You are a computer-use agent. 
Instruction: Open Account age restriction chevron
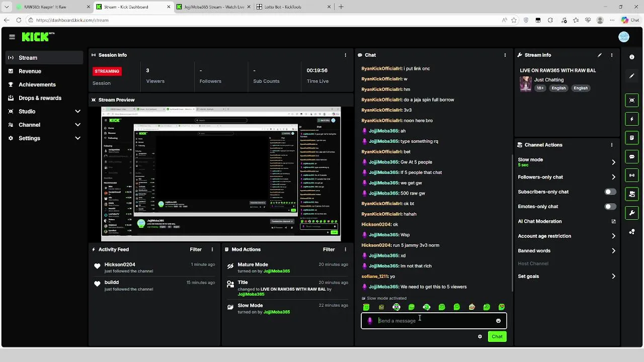coord(613,236)
